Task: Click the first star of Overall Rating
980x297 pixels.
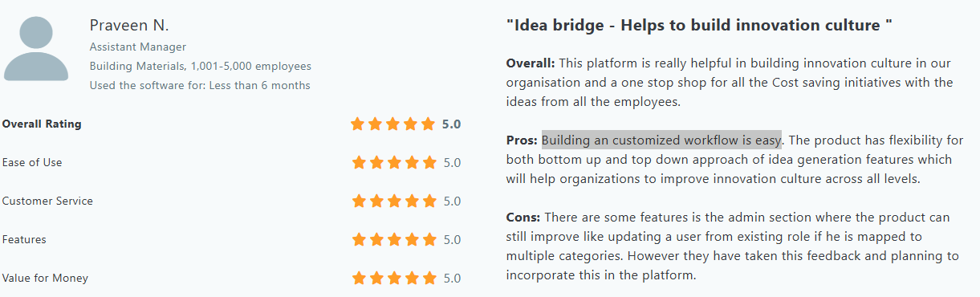Action: click(358, 124)
